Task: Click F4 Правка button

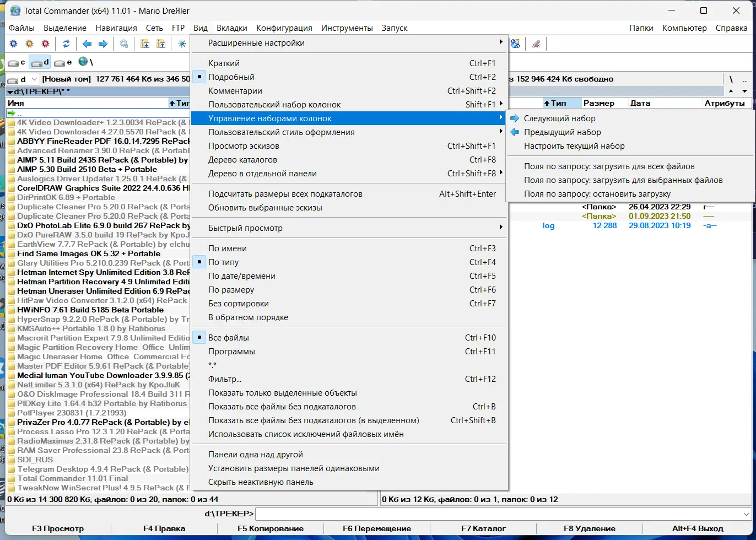Action: (164, 528)
